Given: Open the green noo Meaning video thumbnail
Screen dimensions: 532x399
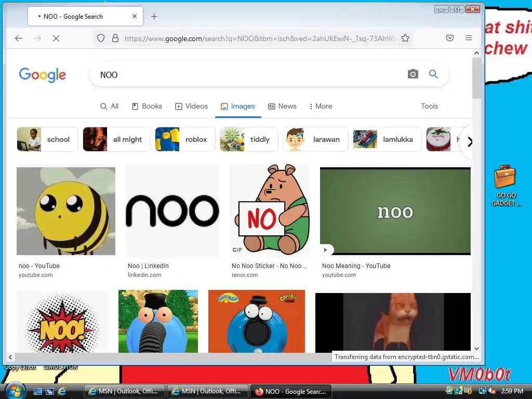Looking at the screenshot, I should [395, 211].
